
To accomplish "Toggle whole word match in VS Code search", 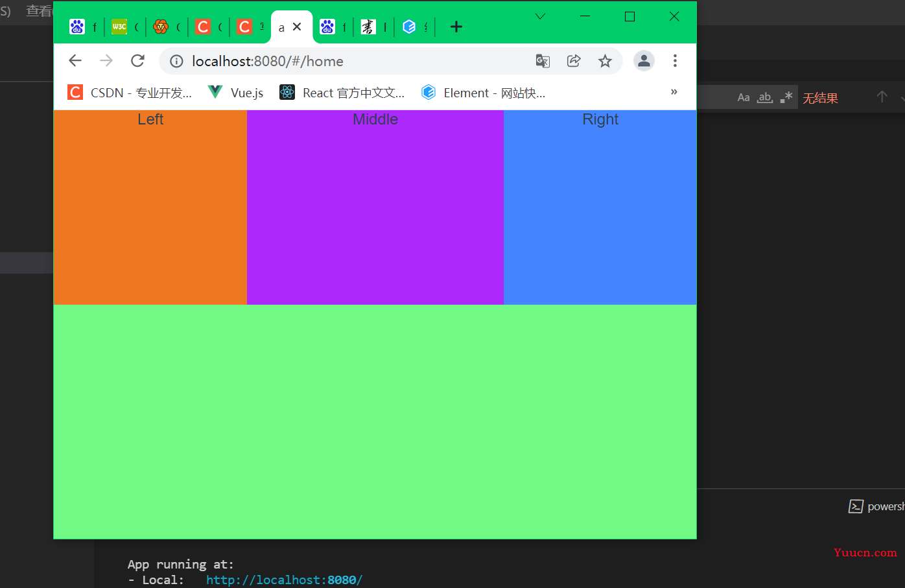I will coord(765,97).
